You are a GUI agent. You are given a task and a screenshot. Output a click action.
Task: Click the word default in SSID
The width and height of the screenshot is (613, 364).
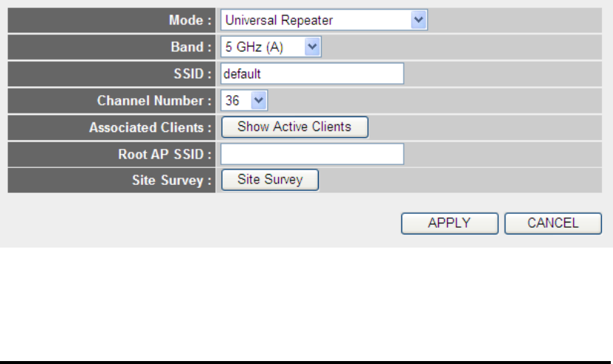pos(243,74)
